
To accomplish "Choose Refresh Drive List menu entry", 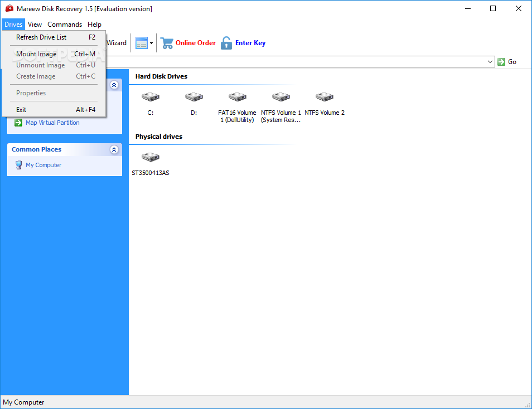I will tap(54, 37).
